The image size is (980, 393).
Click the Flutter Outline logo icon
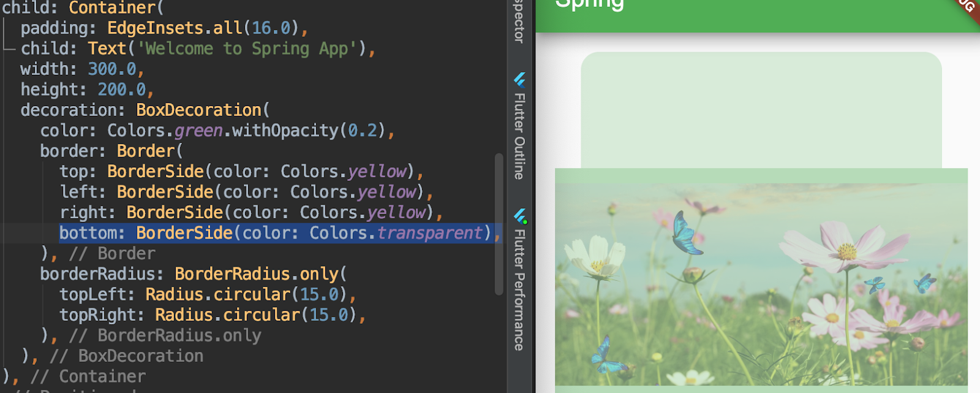click(519, 80)
